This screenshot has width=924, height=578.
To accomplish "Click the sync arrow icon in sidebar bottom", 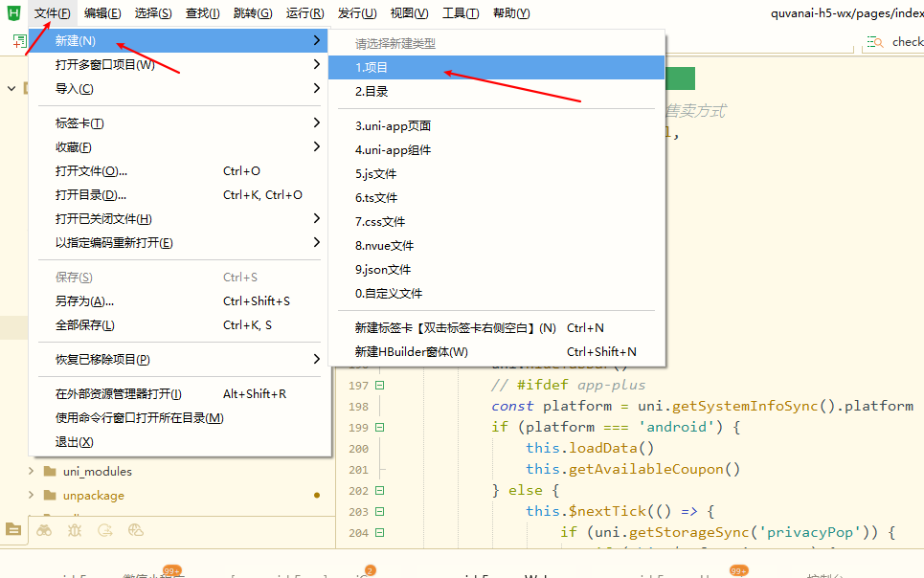I will (x=105, y=530).
